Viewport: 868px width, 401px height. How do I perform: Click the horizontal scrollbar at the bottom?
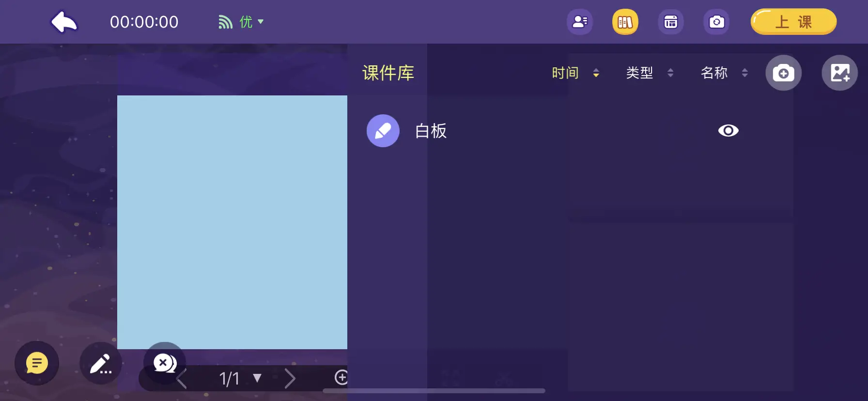click(x=434, y=391)
